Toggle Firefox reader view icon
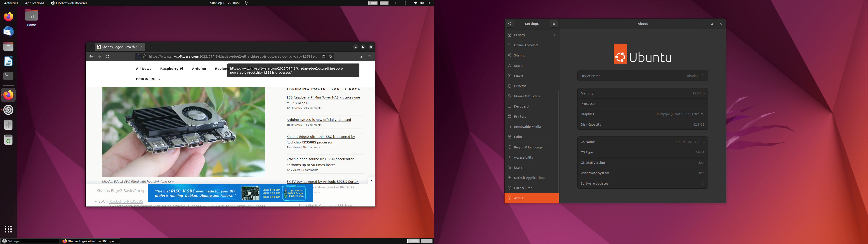The image size is (868, 244). click(x=324, y=56)
